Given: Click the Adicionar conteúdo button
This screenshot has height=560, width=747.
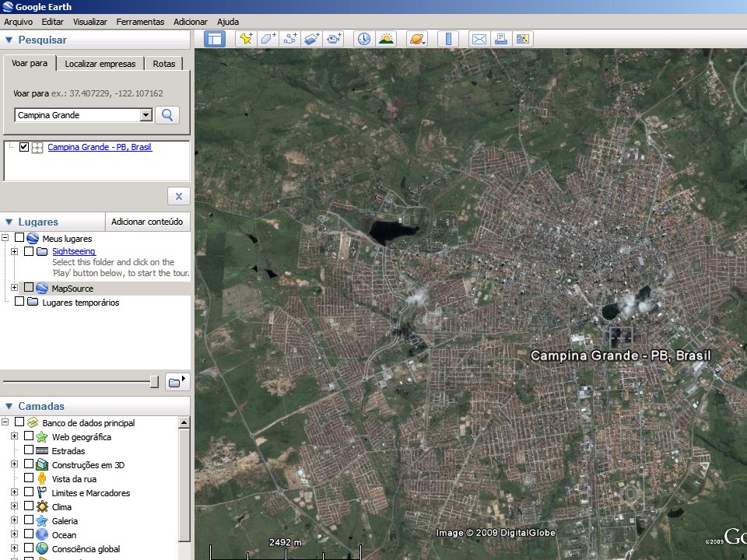Looking at the screenshot, I should (x=147, y=222).
